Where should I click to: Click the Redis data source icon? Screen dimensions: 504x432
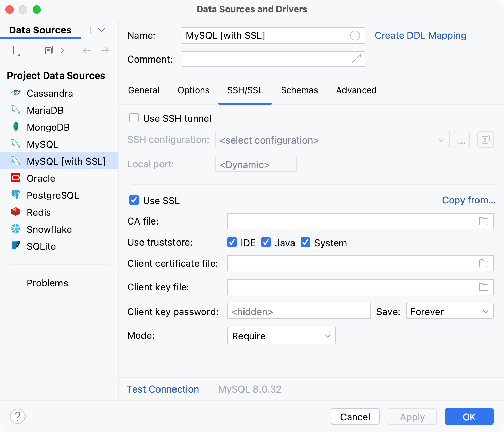(15, 212)
